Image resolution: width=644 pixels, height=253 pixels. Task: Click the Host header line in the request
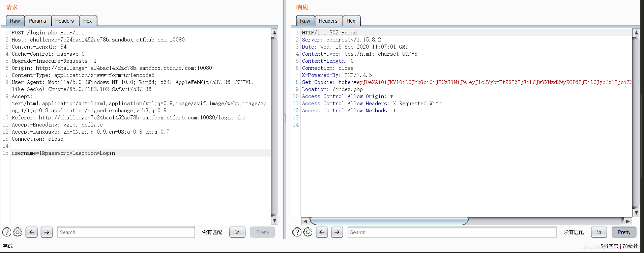point(98,40)
